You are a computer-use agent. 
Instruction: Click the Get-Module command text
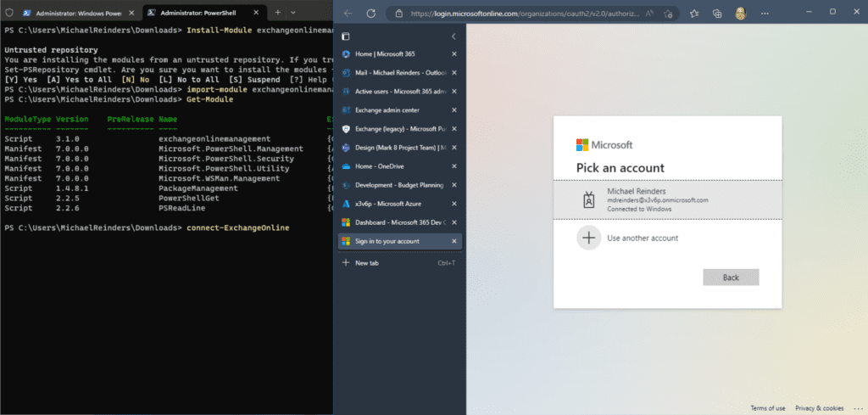pos(210,99)
